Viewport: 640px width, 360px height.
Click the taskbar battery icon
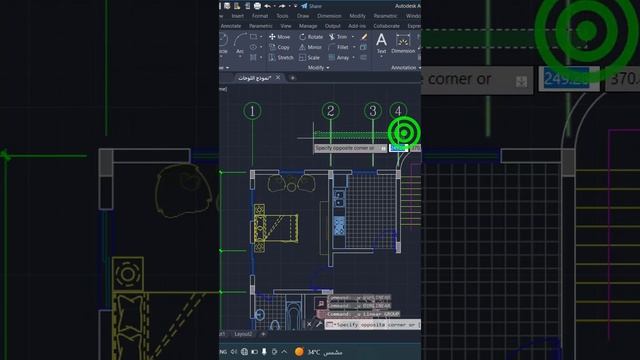[254, 351]
